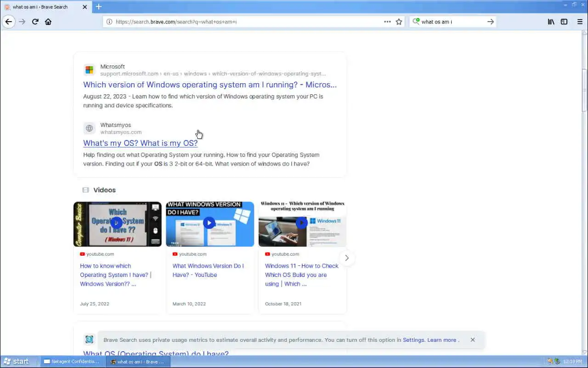Reload the current page
Viewport: 588px width, 368px height.
coord(35,22)
